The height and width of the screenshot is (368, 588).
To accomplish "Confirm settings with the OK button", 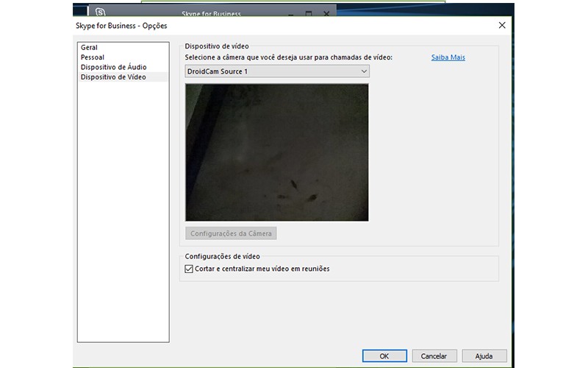I will click(x=384, y=355).
